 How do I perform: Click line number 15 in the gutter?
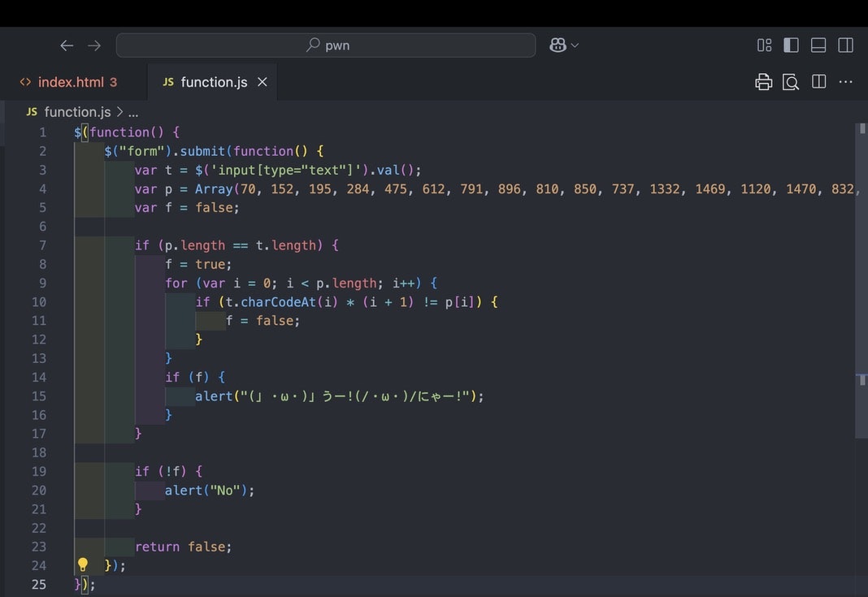point(39,396)
